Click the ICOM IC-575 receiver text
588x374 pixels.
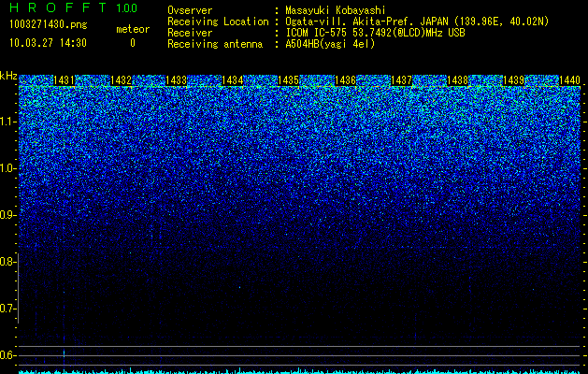tap(375, 33)
